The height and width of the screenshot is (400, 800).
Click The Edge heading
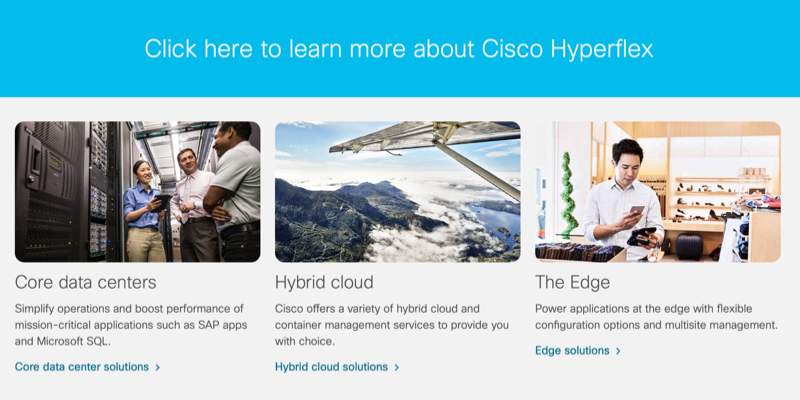click(x=572, y=282)
